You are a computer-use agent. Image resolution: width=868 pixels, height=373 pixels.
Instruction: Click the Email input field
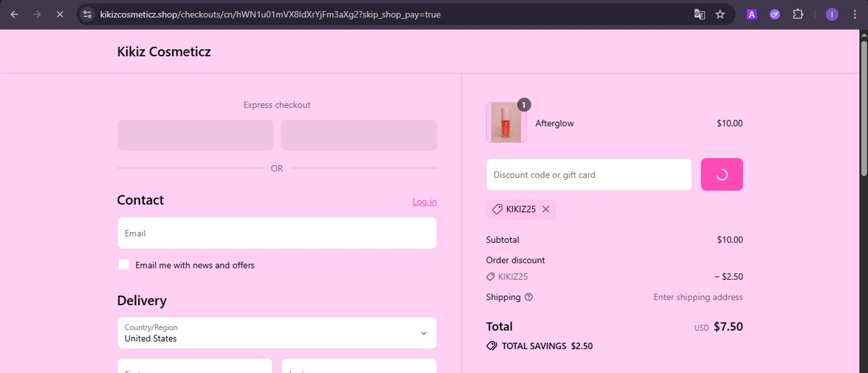[277, 233]
